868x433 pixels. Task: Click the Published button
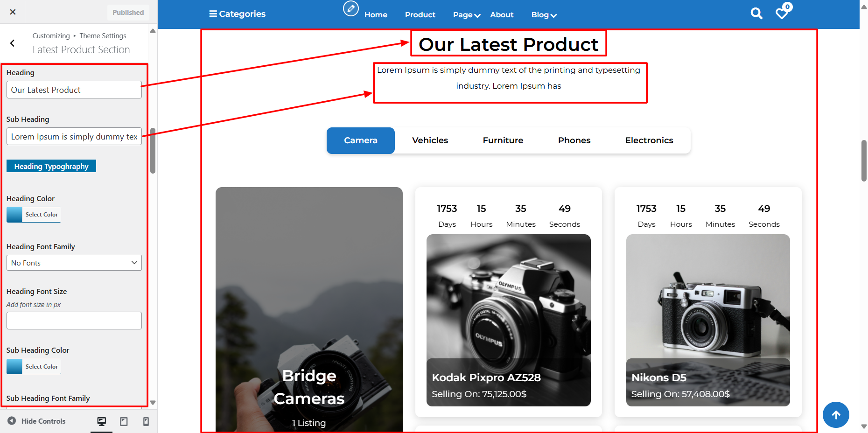(x=128, y=13)
